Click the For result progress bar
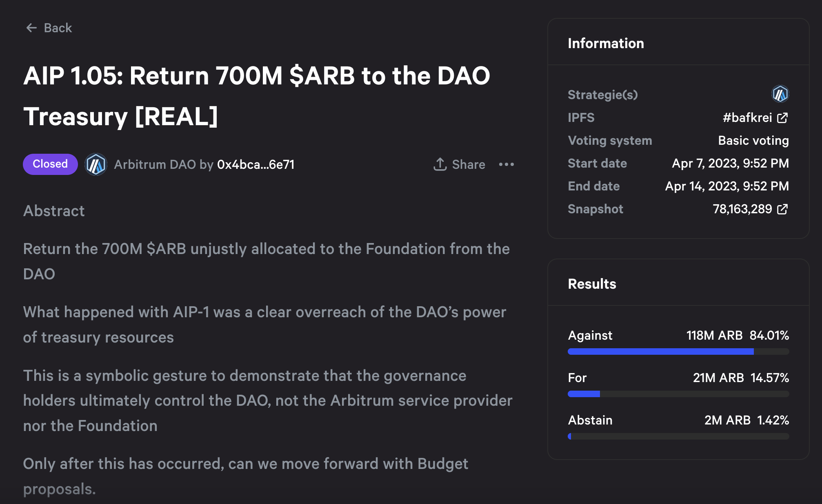 [x=678, y=394]
